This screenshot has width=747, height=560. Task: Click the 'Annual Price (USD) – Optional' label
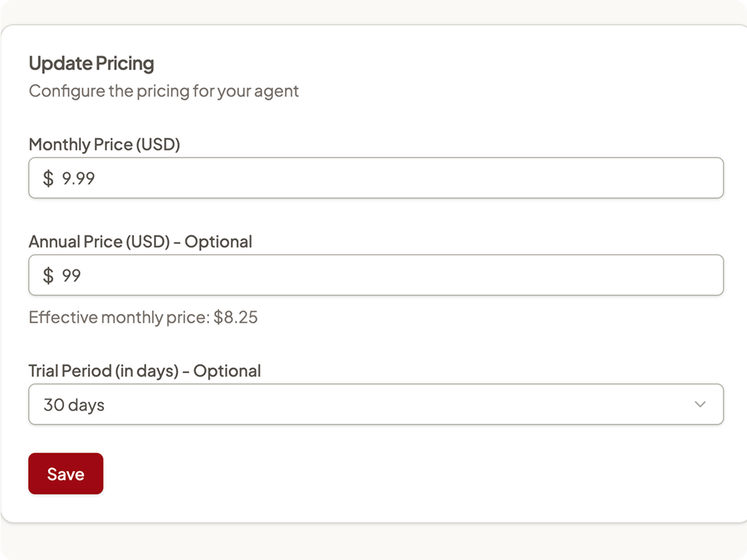point(140,242)
